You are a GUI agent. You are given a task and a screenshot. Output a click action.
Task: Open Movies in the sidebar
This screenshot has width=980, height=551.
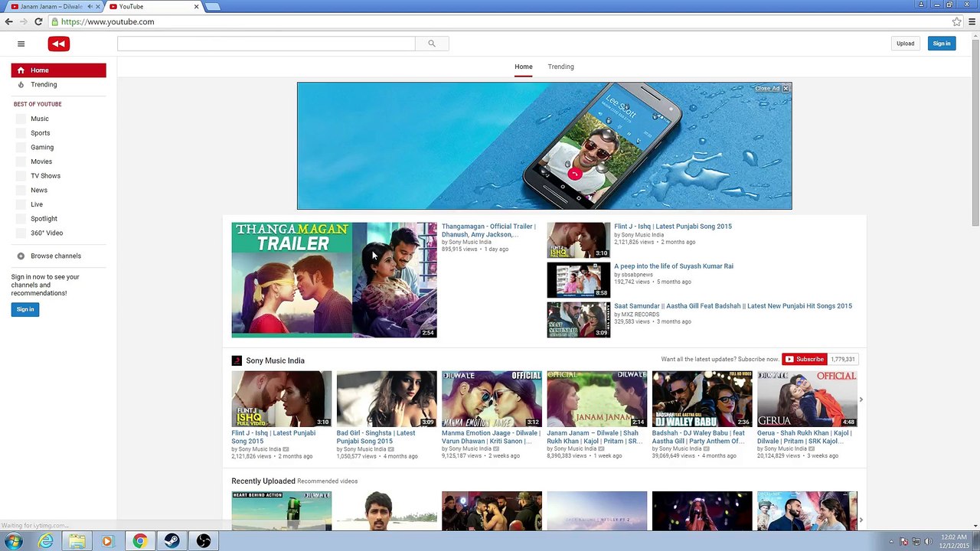pyautogui.click(x=41, y=161)
